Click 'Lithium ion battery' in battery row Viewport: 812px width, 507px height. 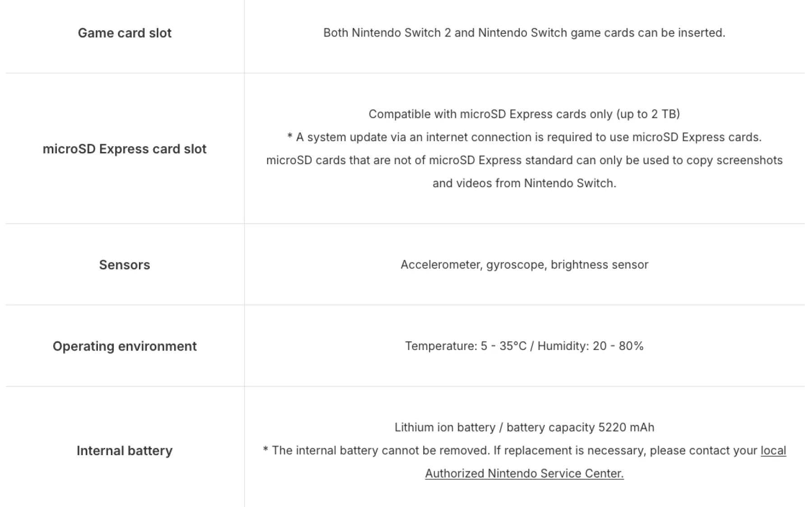coord(445,427)
